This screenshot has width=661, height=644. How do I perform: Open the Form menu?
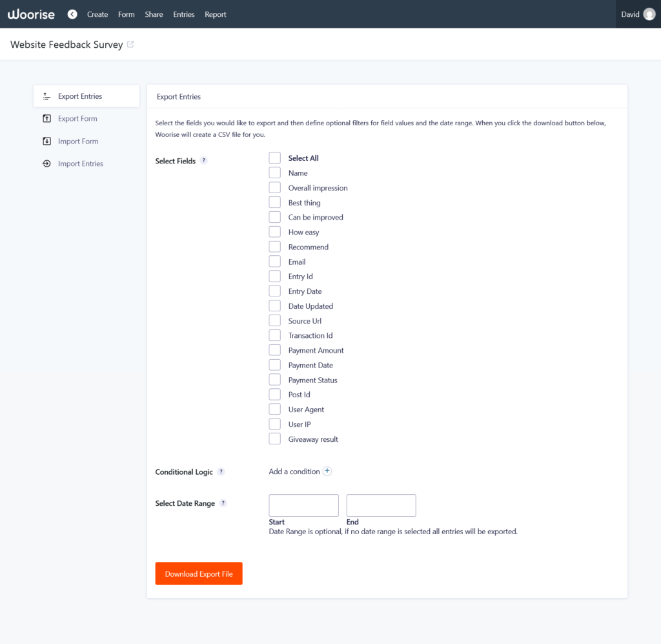pyautogui.click(x=127, y=14)
